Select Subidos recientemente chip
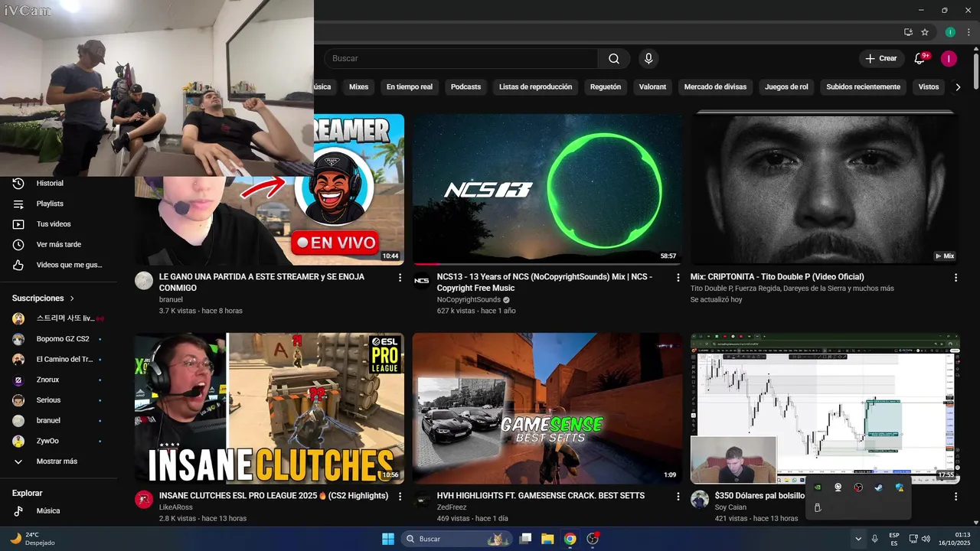The height and width of the screenshot is (551, 980). (863, 87)
